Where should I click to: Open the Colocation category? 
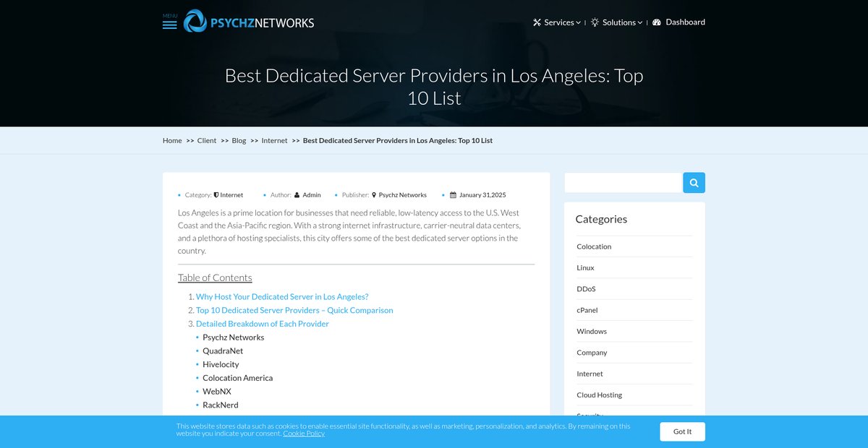594,246
